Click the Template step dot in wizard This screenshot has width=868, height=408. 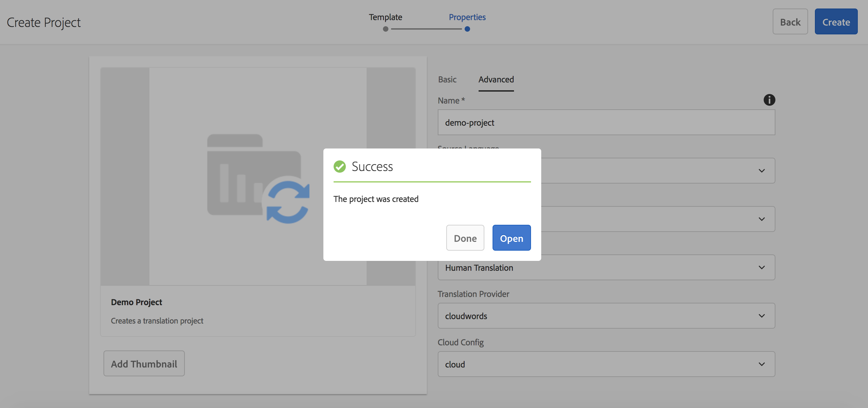click(x=385, y=29)
